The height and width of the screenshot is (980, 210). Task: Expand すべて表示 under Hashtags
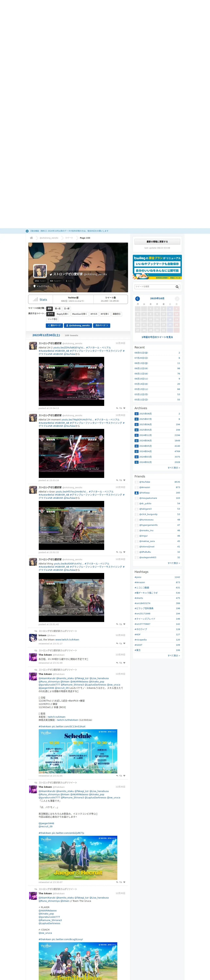174,655
